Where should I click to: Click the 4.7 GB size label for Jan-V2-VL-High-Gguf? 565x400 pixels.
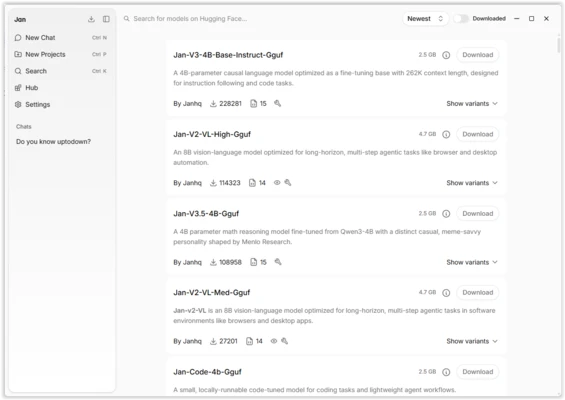(x=427, y=134)
